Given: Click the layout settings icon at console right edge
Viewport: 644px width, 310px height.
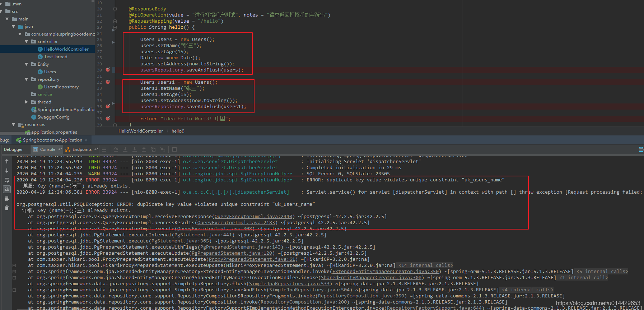Looking at the screenshot, I should (641, 149).
